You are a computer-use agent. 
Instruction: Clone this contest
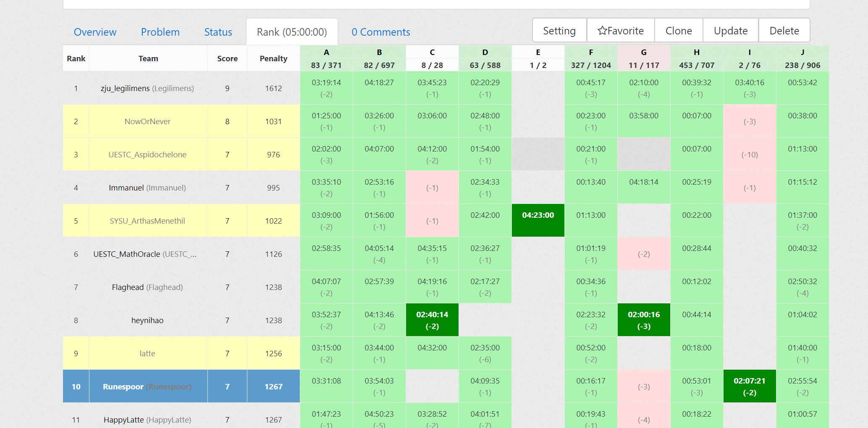click(x=678, y=31)
